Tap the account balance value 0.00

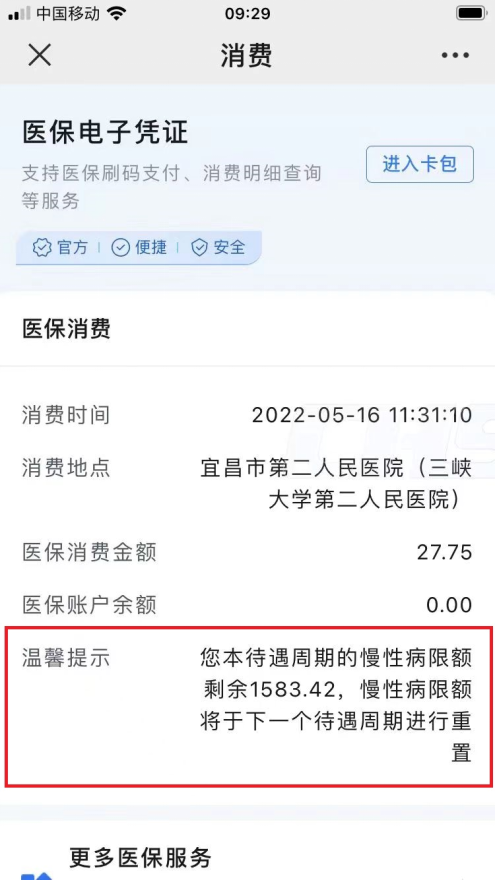(449, 605)
